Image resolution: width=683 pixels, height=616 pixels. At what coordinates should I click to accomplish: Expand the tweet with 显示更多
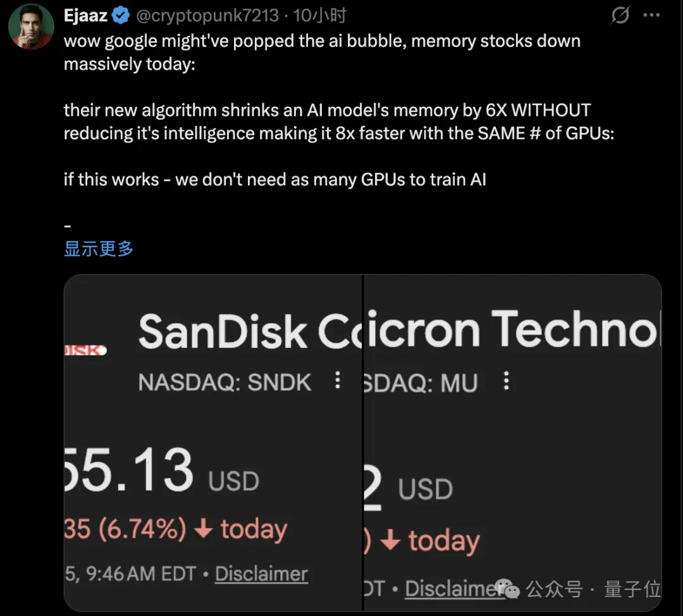99,249
